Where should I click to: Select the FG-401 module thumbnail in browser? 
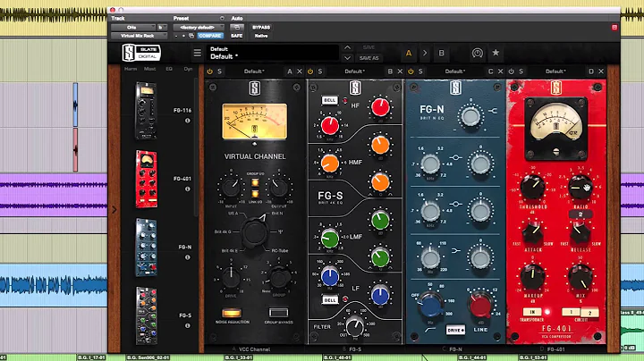click(x=146, y=179)
